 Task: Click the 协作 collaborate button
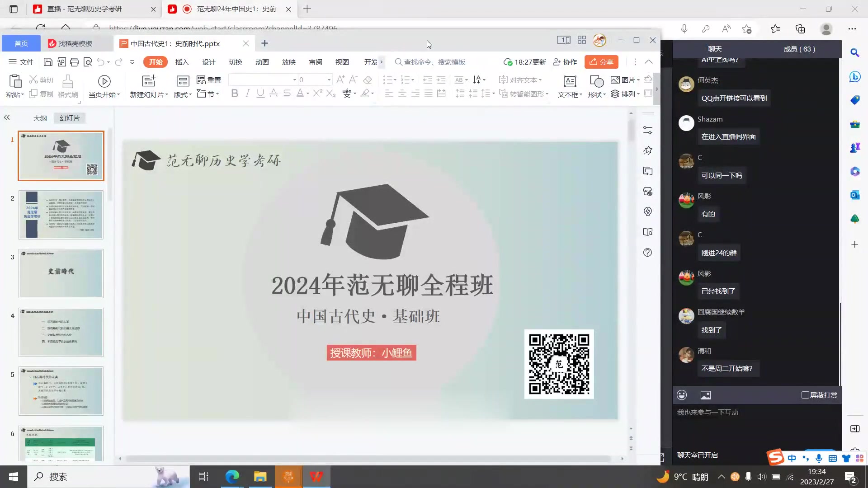(x=565, y=62)
